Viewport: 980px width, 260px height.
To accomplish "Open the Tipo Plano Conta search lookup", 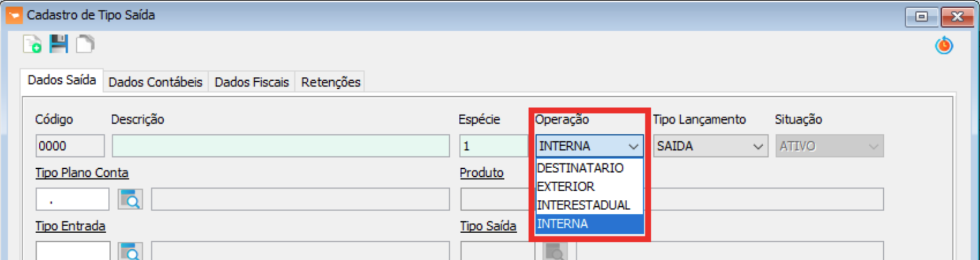I will (131, 199).
